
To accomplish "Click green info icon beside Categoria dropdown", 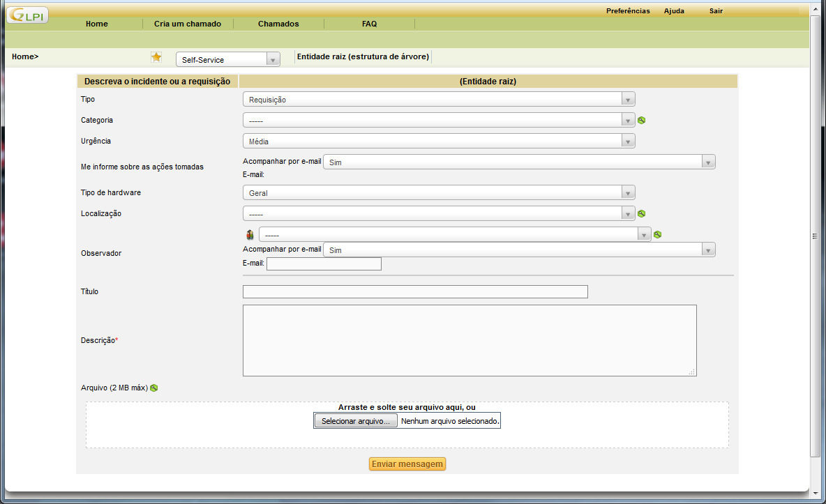I will (x=642, y=120).
